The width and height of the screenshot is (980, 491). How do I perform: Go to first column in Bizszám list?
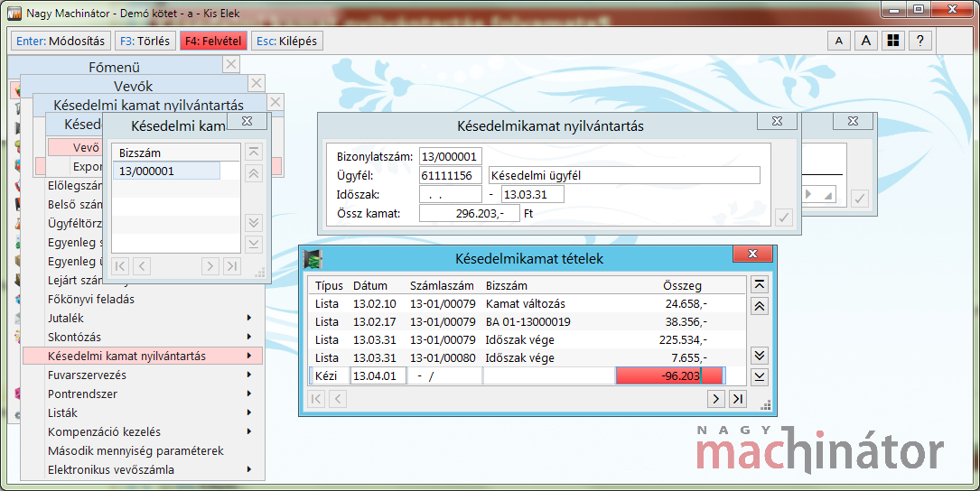pyautogui.click(x=120, y=266)
